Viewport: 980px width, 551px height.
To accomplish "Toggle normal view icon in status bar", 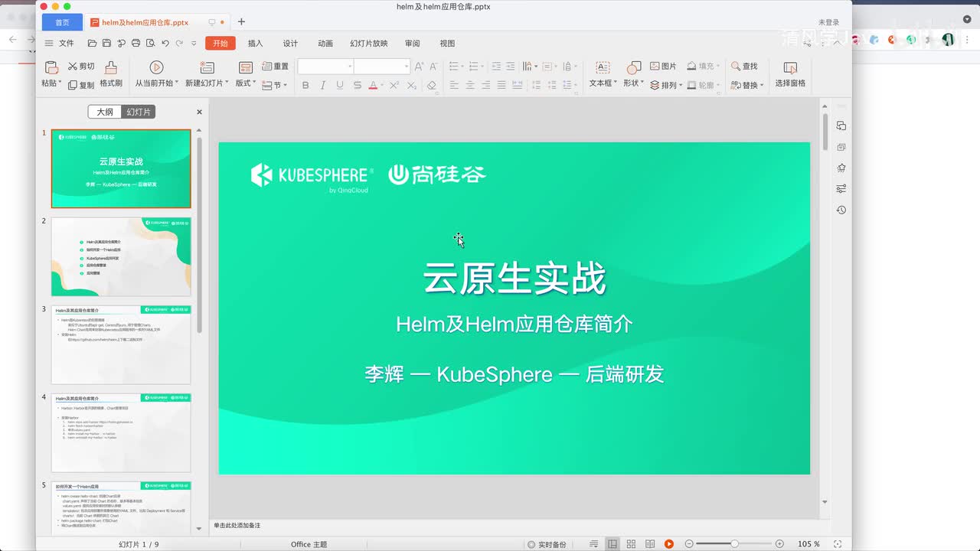I will (612, 544).
